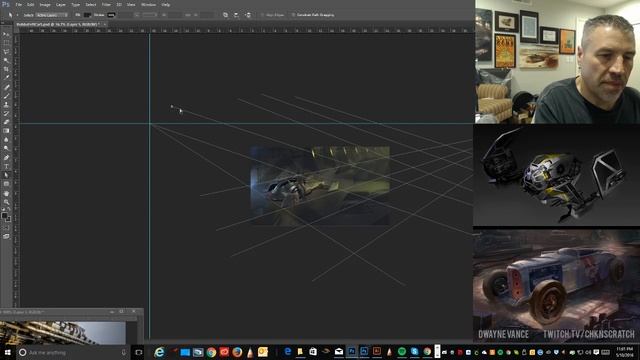Select the Path Selection tool in toolbox
The width and height of the screenshot is (640, 360).
click(x=6, y=175)
